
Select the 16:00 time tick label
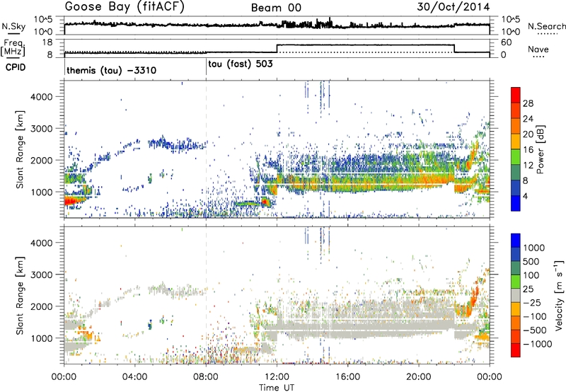tap(347, 377)
